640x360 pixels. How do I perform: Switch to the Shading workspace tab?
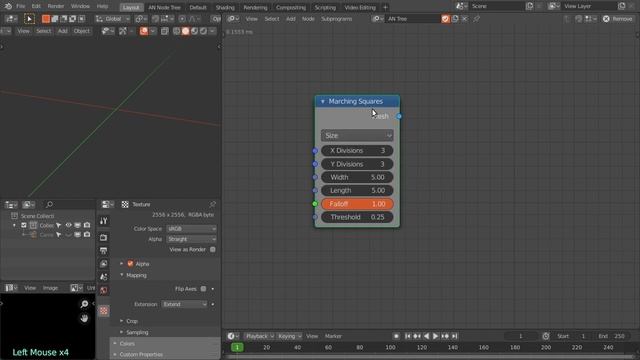(x=225, y=7)
